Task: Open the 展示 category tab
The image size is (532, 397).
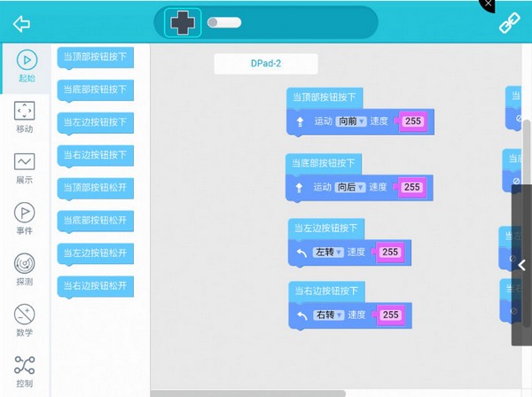Action: (25, 168)
